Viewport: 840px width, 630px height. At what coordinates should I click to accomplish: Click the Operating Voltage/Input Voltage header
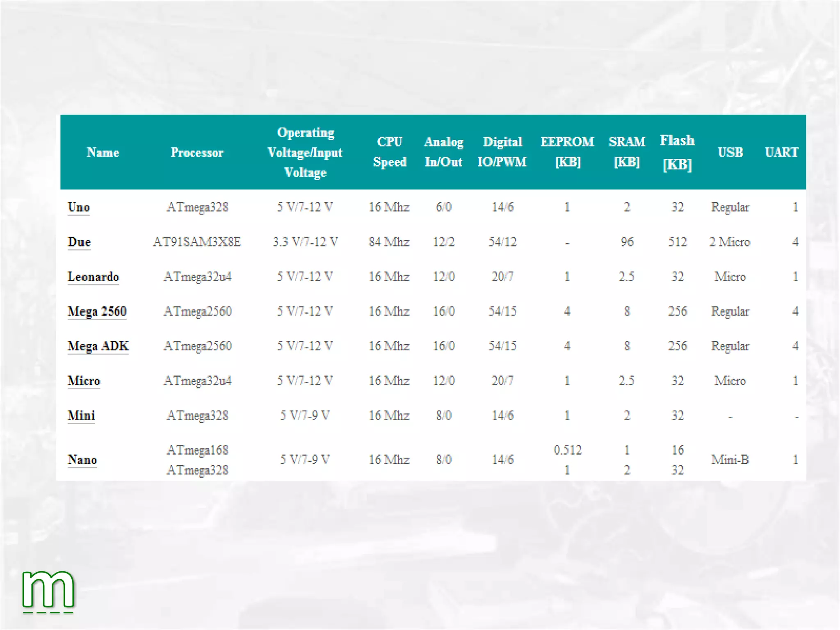[305, 152]
